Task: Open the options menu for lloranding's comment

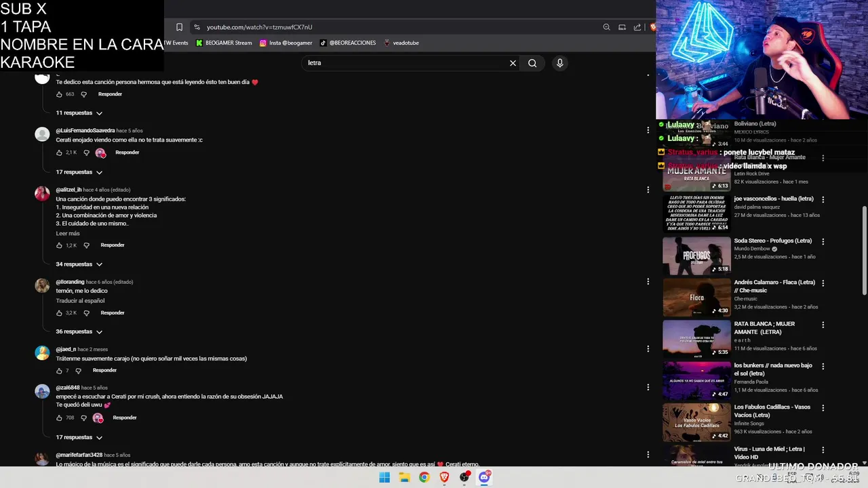Action: tap(648, 282)
